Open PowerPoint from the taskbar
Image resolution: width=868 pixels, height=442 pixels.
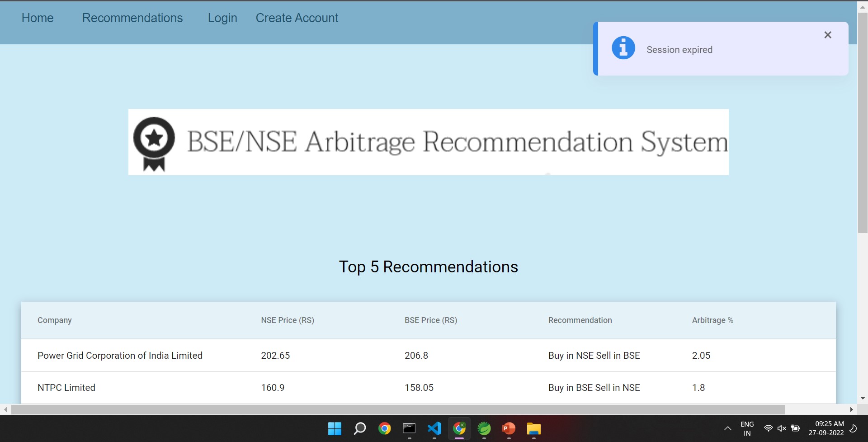[x=508, y=428]
